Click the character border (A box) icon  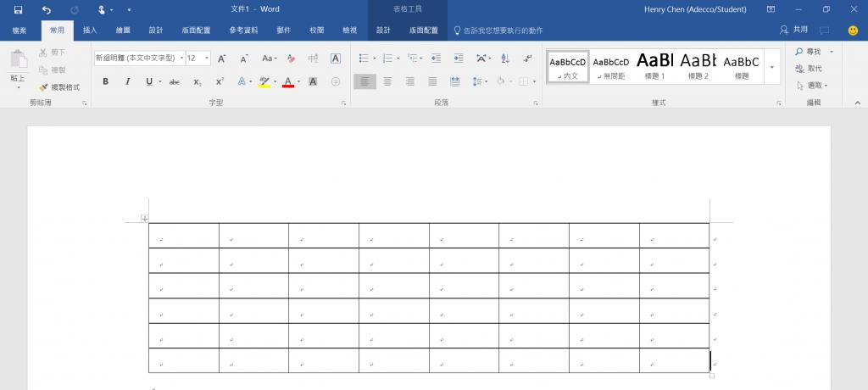coord(336,58)
